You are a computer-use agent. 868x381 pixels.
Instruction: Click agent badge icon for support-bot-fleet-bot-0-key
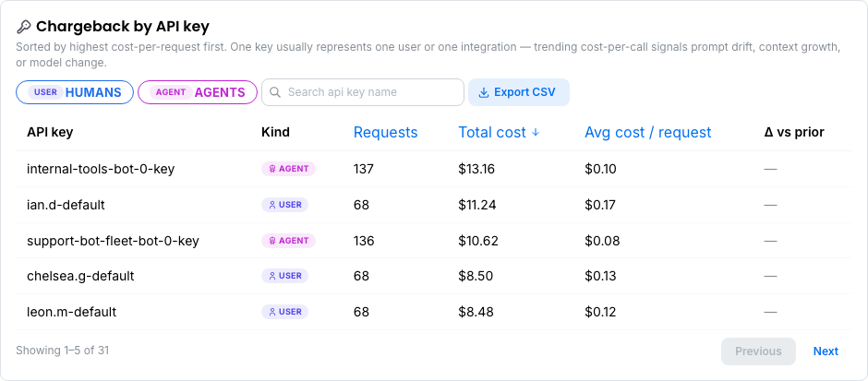(x=271, y=241)
